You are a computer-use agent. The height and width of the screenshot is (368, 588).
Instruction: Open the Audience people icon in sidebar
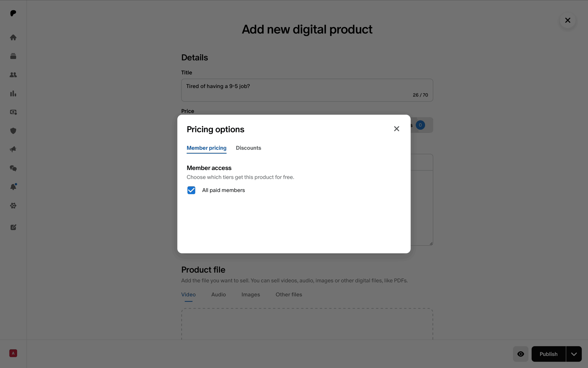13,75
